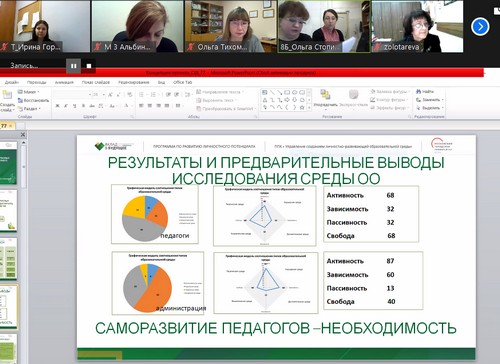Stop the Zoom recording

click(89, 66)
